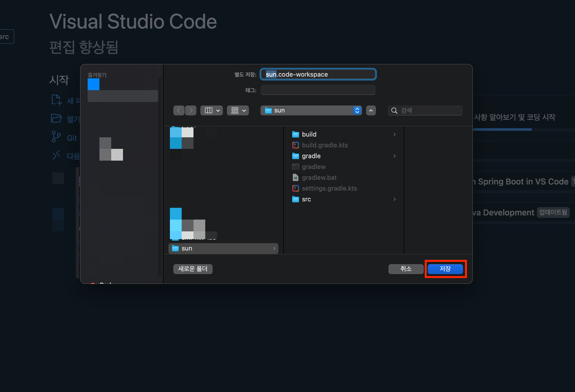
Task: Click the search field magnifier
Action: 394,111
